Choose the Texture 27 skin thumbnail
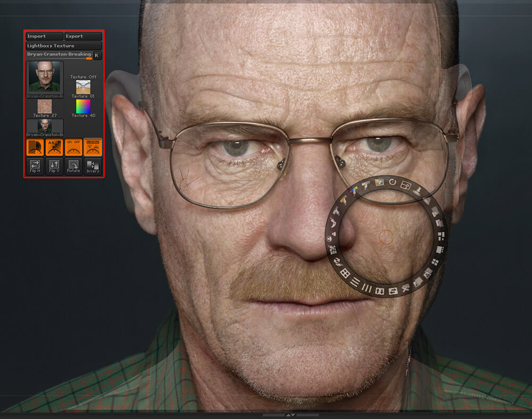Viewport: 532px width, 419px height. click(45, 108)
